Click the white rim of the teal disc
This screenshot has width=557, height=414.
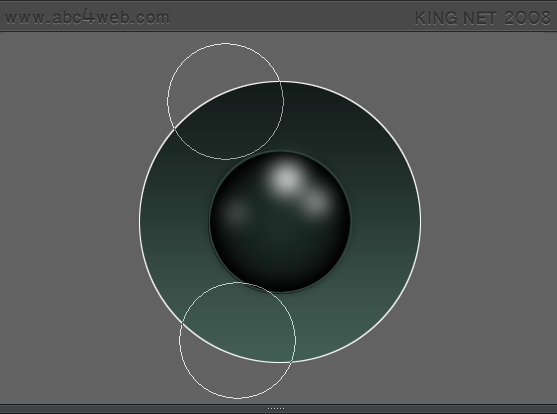click(x=421, y=222)
